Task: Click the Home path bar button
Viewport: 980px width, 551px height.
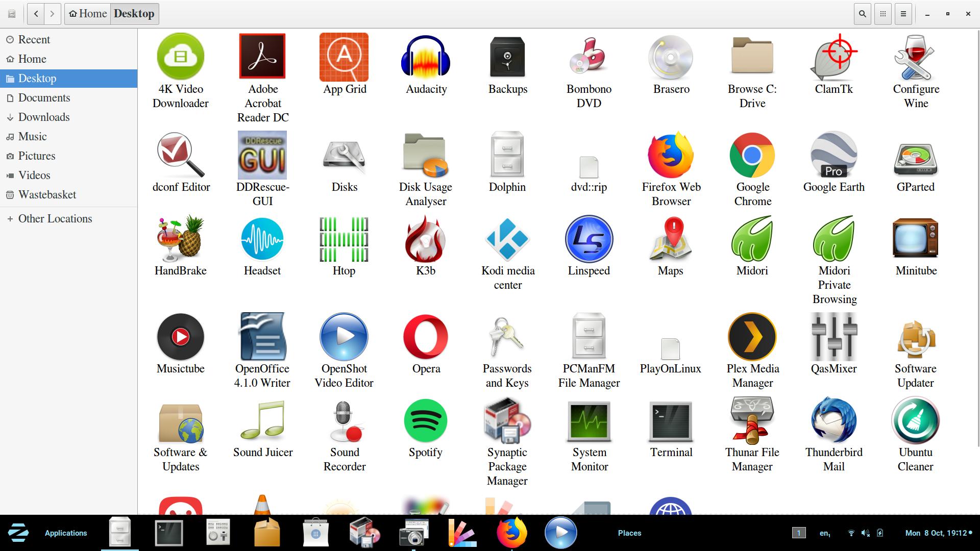Action: tap(88, 14)
